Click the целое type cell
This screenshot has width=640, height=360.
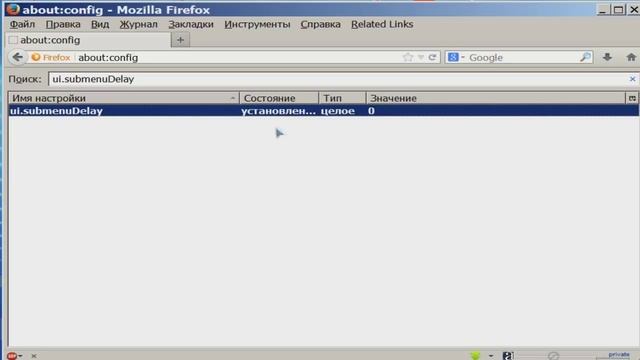338,111
